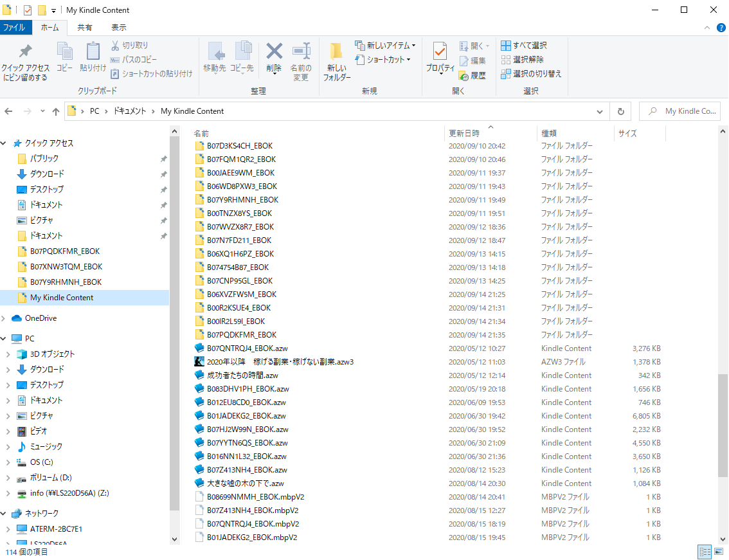Click the Delete (削除) red X icon

pyautogui.click(x=274, y=51)
